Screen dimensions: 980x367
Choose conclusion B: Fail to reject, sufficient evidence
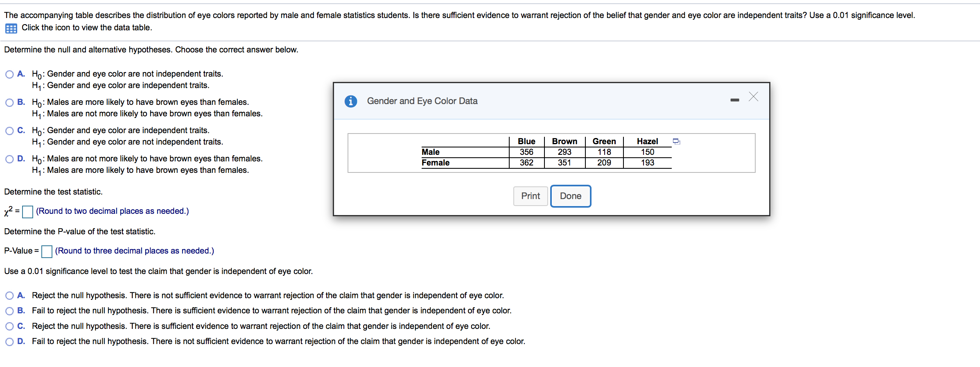(9, 311)
